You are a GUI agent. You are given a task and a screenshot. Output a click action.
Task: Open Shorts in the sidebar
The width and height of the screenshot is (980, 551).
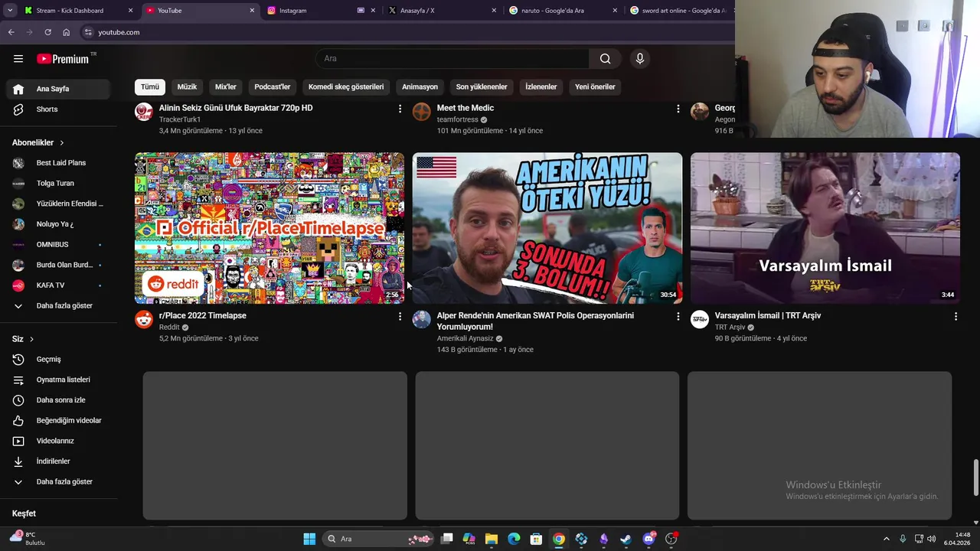[59, 109]
